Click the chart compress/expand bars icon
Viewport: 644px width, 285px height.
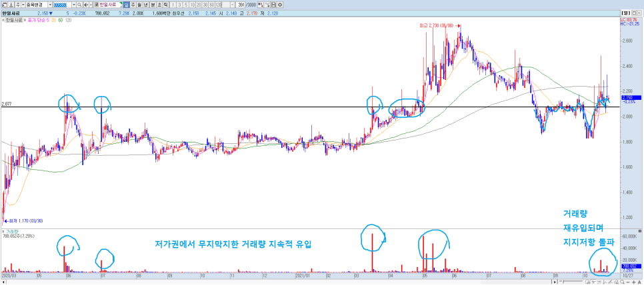pos(261,5)
